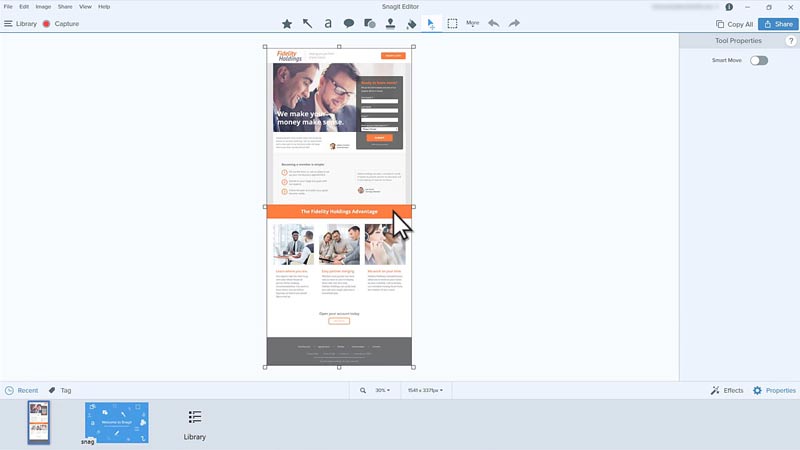Screen dimensions: 800x450
Task: Click the bottom-center canvas resize handle
Action: pyautogui.click(x=339, y=367)
